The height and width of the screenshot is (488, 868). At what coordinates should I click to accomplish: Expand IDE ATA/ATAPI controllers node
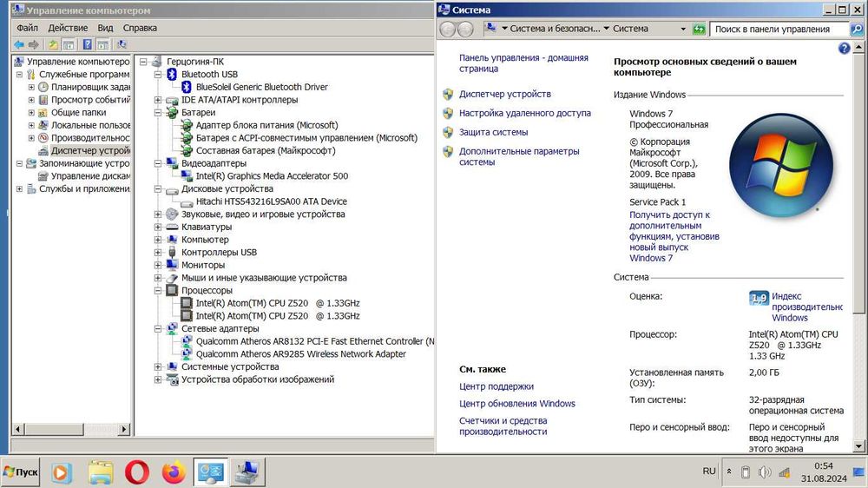click(158, 100)
